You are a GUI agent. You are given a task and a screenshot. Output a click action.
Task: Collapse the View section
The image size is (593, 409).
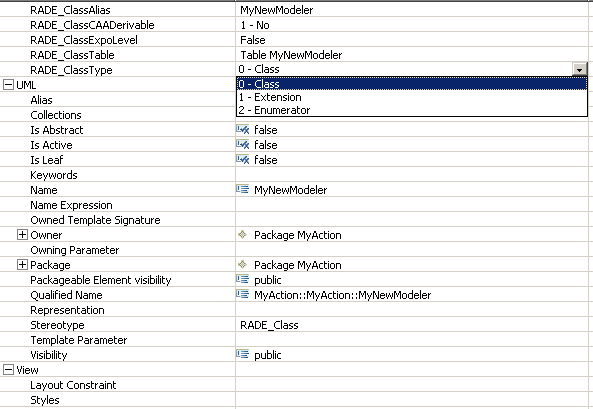point(8,370)
